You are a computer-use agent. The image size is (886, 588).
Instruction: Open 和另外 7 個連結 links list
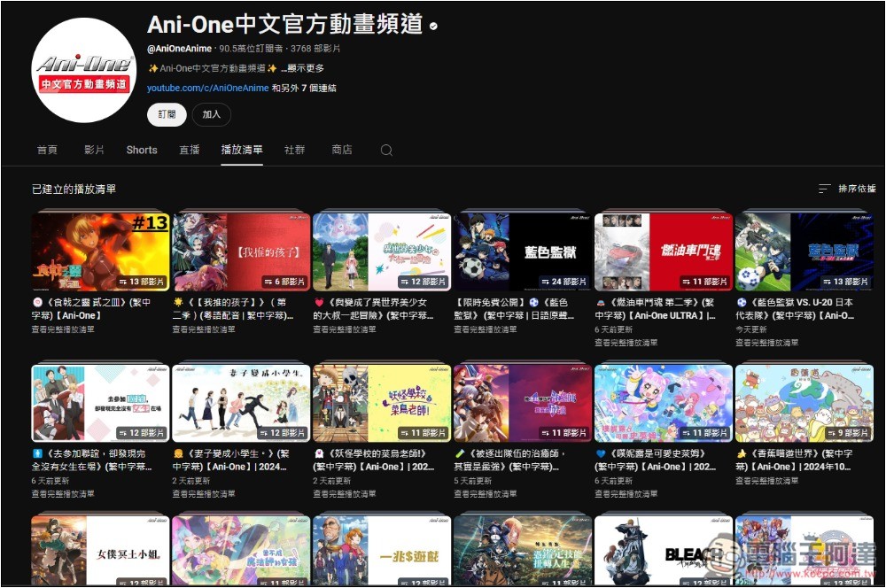(304, 89)
